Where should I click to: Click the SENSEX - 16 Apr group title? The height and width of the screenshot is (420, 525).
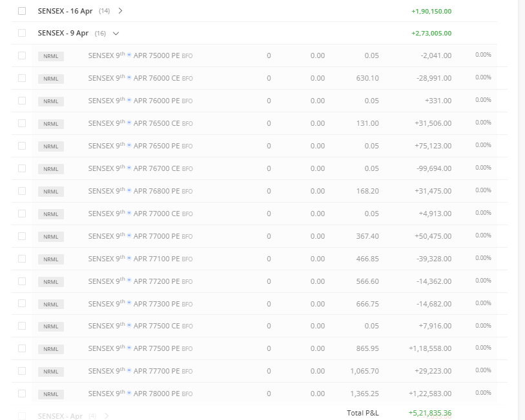coord(65,11)
